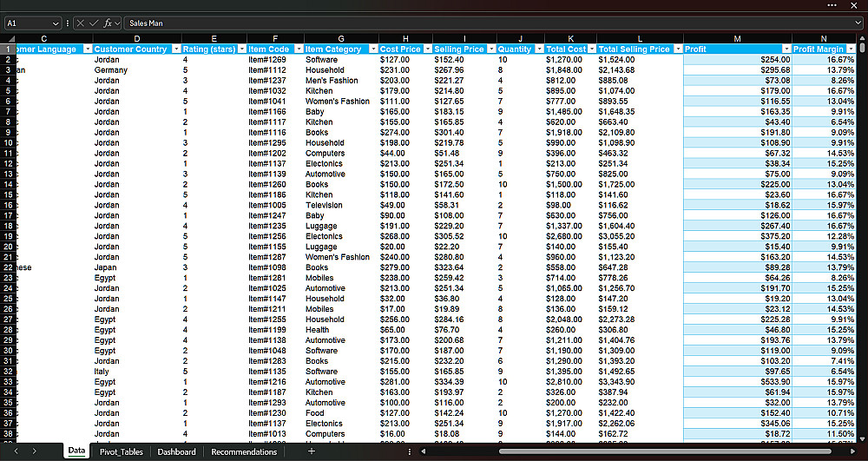Select Television category cell
Viewport: 868px width, 461px height.
point(341,205)
